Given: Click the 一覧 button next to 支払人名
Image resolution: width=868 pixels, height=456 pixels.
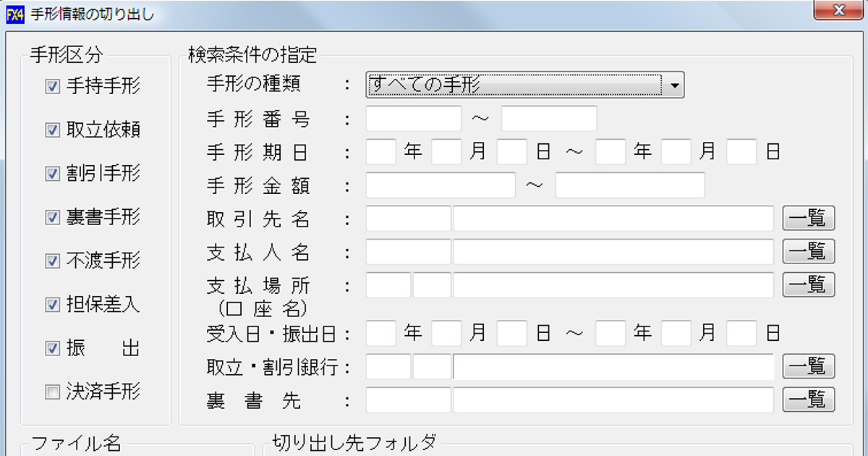Looking at the screenshot, I should [x=808, y=251].
